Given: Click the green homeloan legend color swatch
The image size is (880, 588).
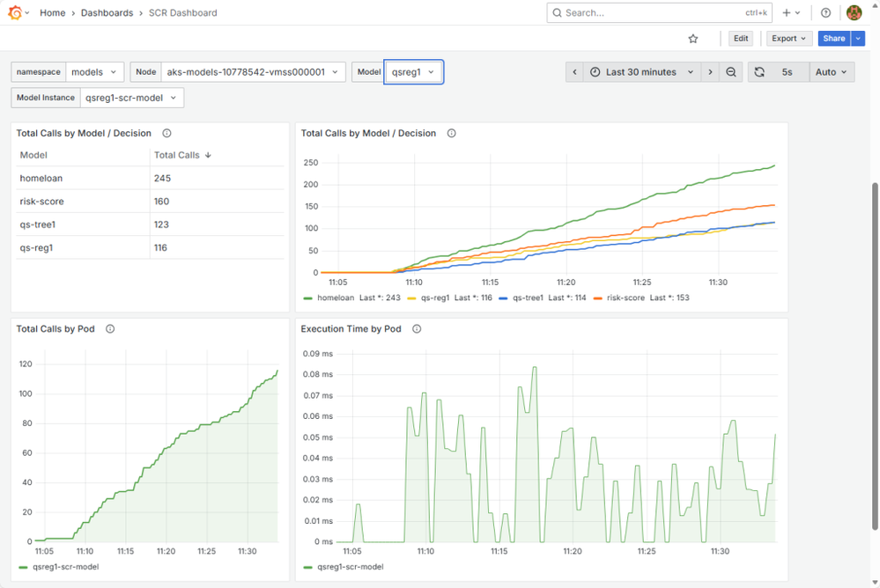Looking at the screenshot, I should 307,298.
